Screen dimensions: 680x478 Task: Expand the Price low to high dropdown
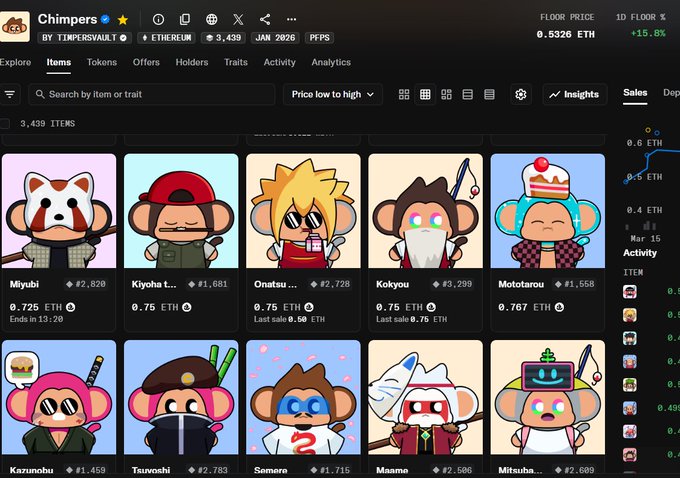pyautogui.click(x=333, y=94)
